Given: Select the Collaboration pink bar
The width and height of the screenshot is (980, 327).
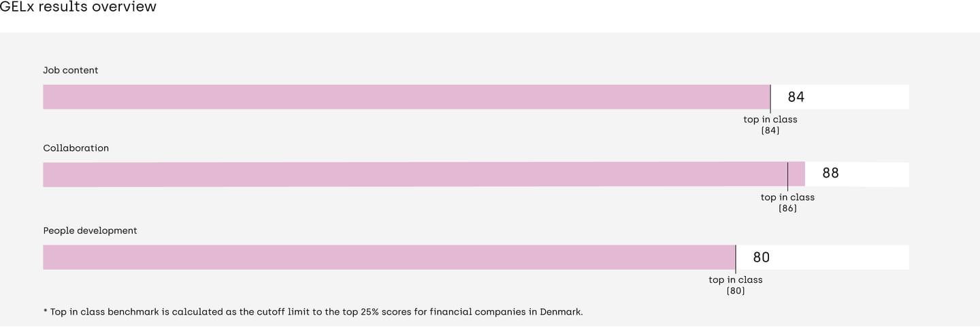Looking at the screenshot, I should coord(424,175).
